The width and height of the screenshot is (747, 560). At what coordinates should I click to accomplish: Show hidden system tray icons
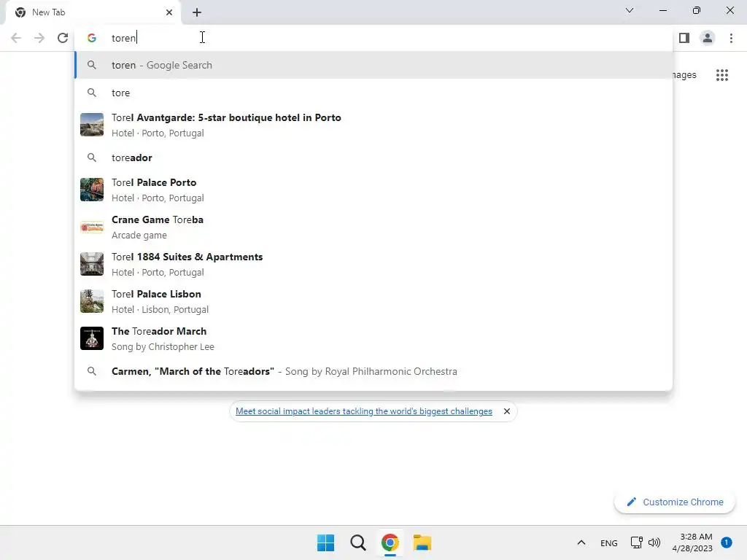tap(581, 542)
